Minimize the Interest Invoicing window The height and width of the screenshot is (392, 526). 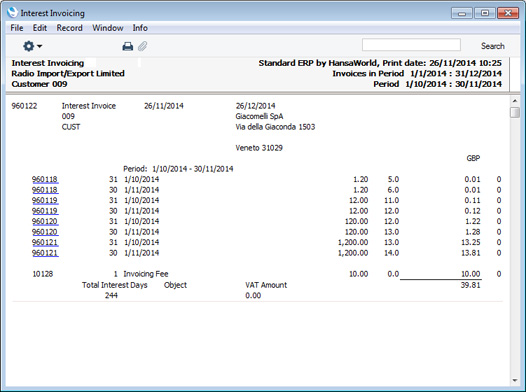click(462, 13)
